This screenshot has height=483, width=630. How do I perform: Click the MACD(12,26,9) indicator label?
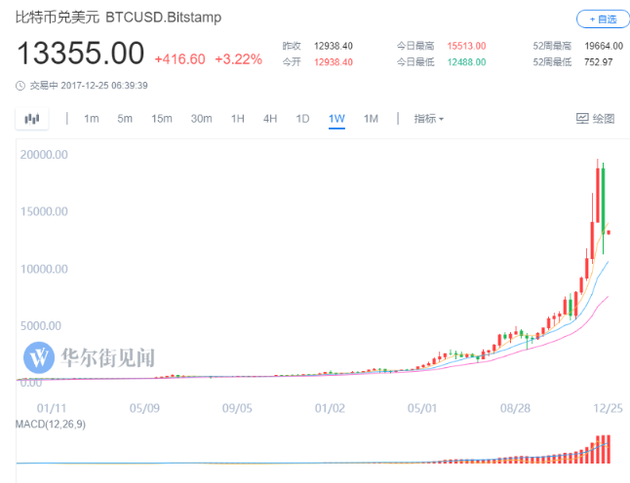tap(51, 424)
